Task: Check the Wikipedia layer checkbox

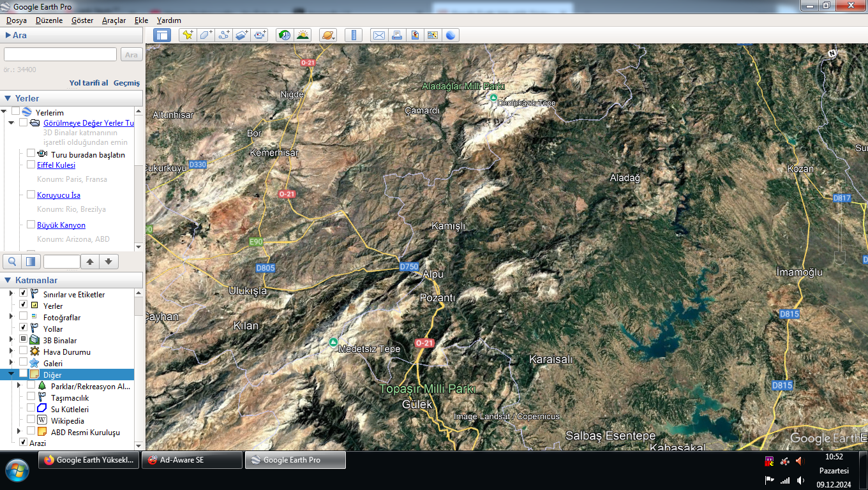Action: point(31,420)
